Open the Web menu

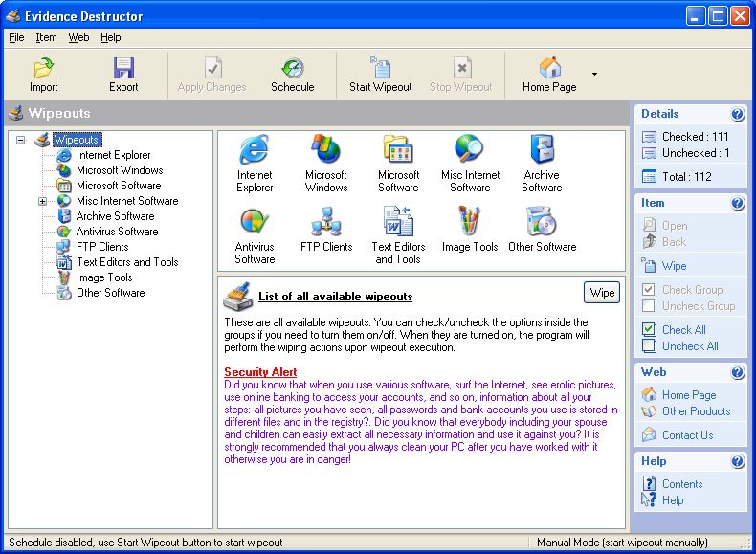coord(78,37)
